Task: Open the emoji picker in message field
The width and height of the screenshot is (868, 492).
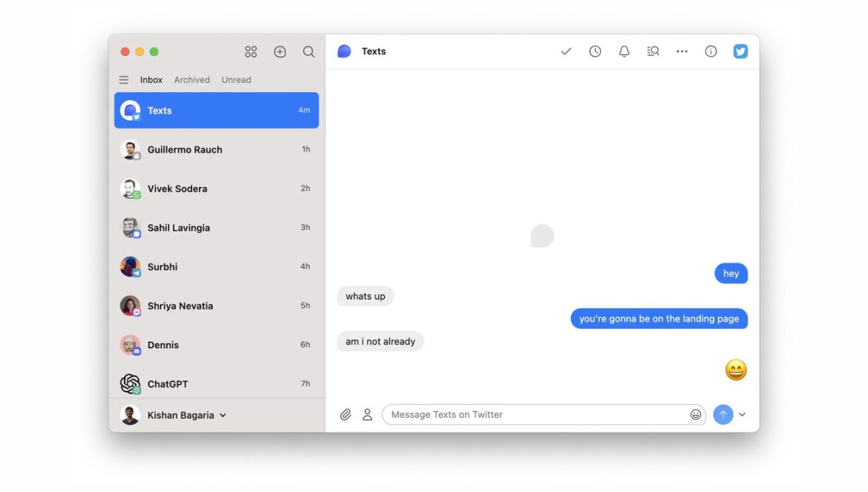Action: click(696, 415)
